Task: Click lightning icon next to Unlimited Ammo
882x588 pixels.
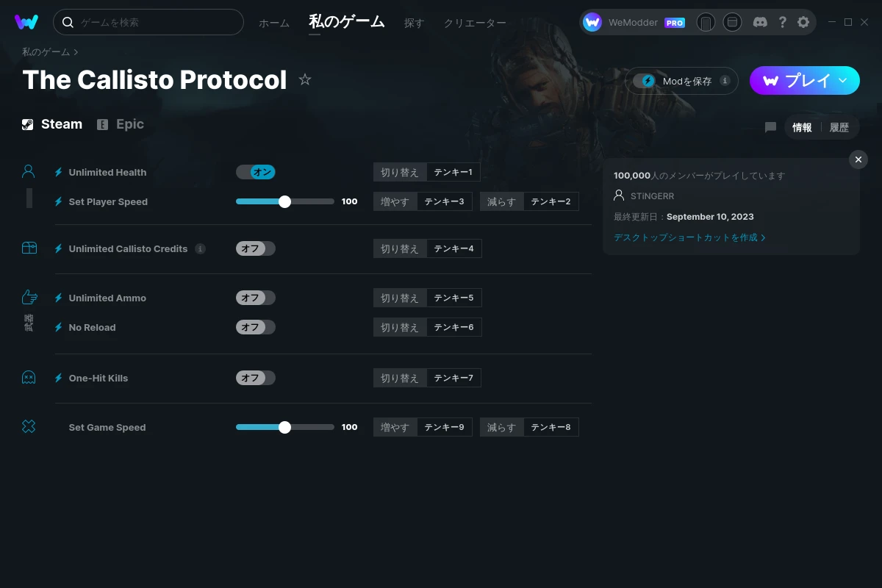Action: [x=59, y=298]
